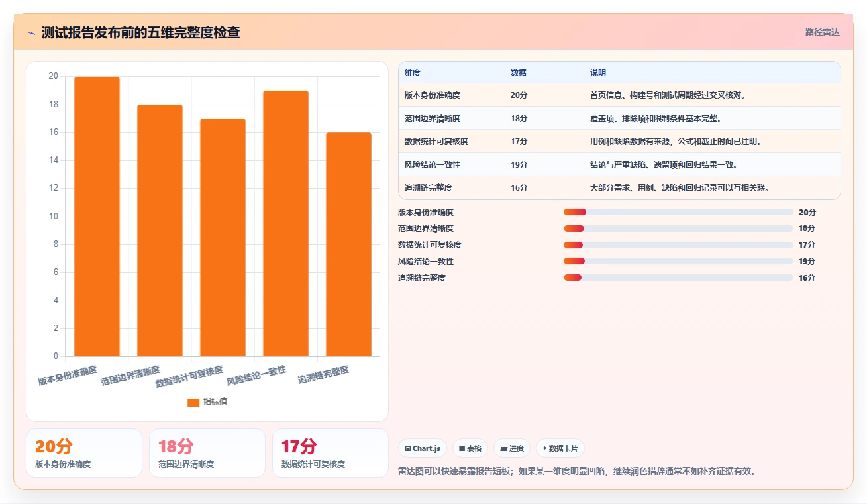Click the 维度 column header

pyautogui.click(x=413, y=73)
